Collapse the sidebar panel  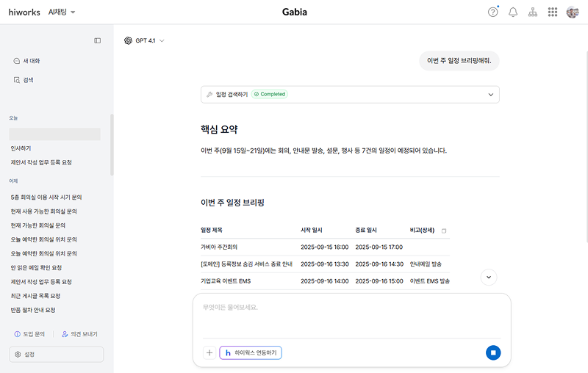pos(97,40)
